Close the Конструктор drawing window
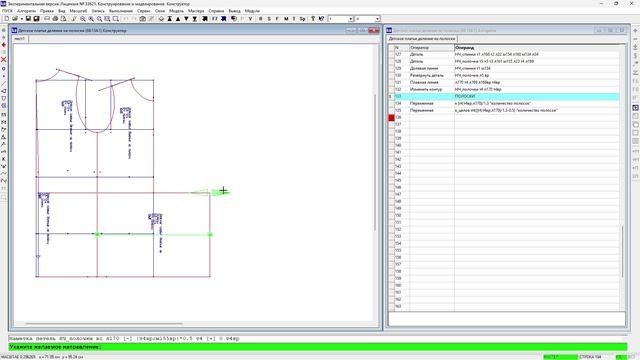The width and height of the screenshot is (640, 360). click(x=374, y=30)
